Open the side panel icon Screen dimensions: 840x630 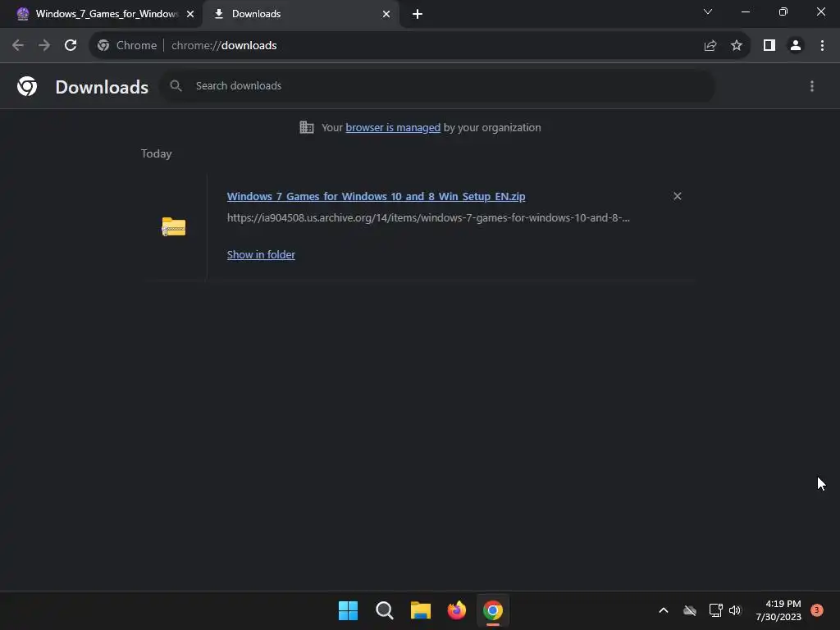769,46
